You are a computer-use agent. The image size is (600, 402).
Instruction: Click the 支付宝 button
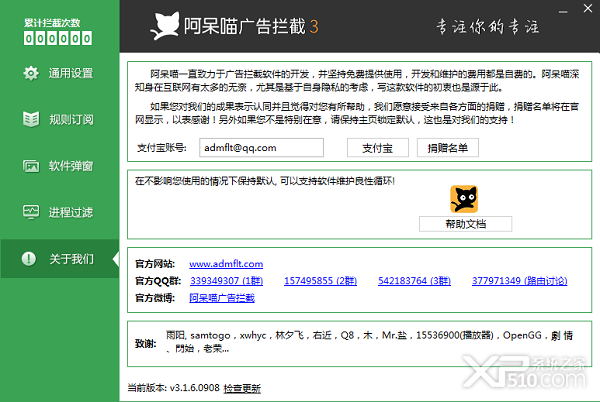pos(378,148)
